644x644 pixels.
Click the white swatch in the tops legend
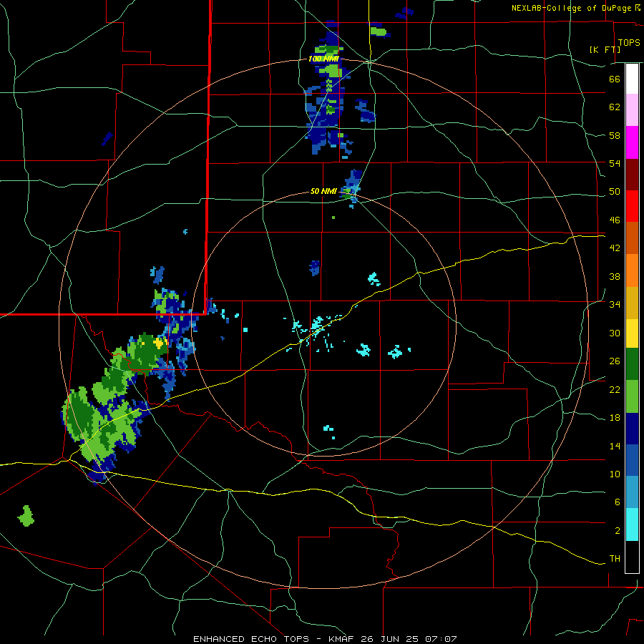(632, 79)
